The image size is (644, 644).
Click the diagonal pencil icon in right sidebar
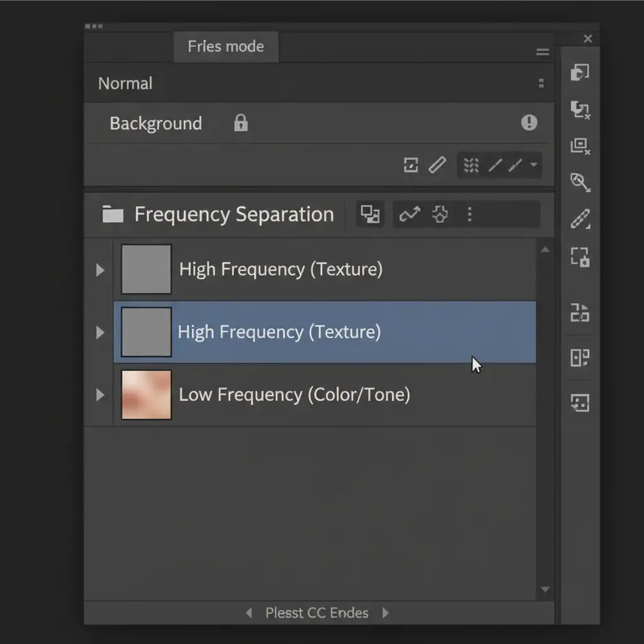pyautogui.click(x=579, y=219)
